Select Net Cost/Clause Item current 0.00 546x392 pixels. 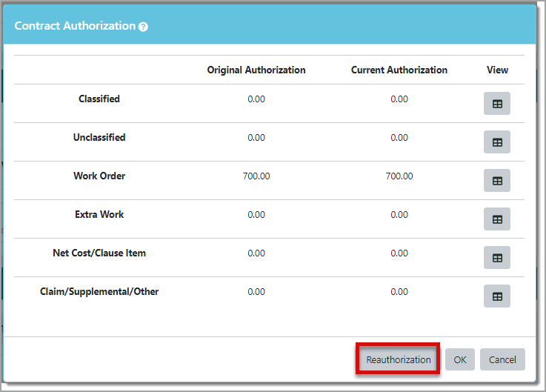[399, 253]
